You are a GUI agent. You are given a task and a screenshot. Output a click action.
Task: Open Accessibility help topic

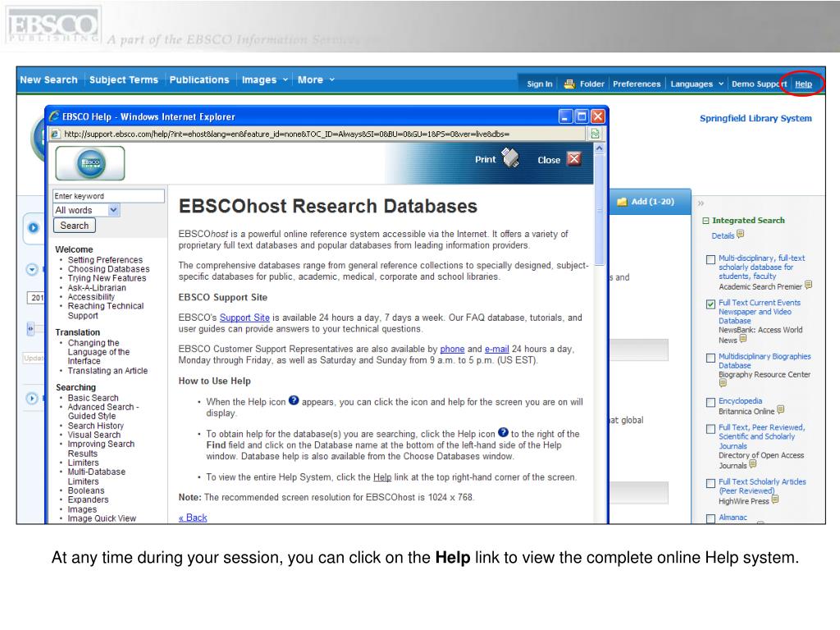[91, 297]
